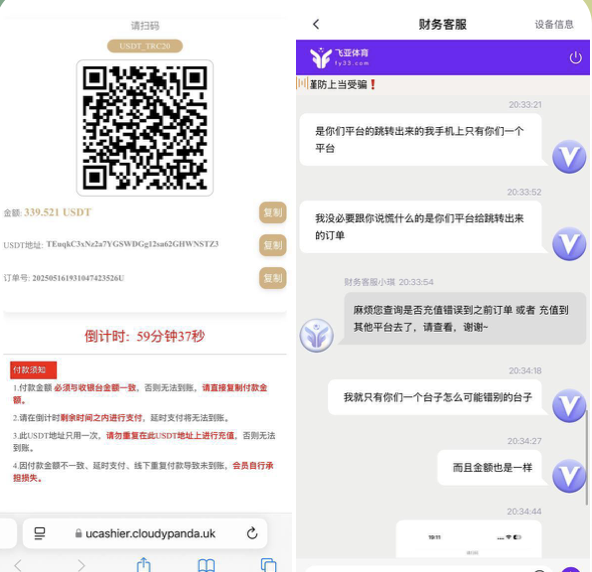Copy the USDT address
This screenshot has height=572, width=592.
point(273,245)
